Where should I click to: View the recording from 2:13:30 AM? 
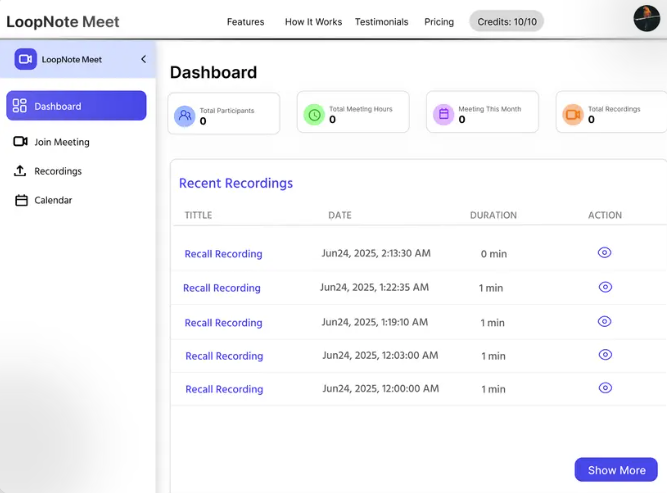[604, 253]
